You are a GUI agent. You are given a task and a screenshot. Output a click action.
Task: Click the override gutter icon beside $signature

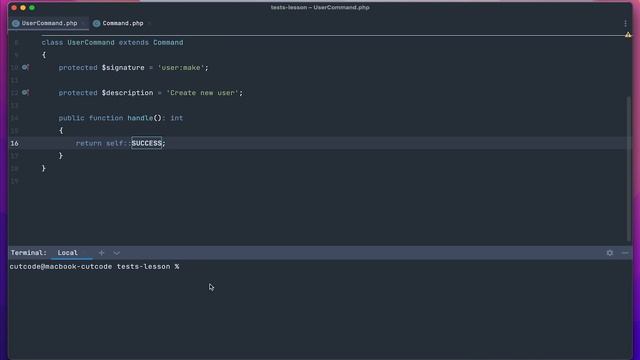click(25, 67)
